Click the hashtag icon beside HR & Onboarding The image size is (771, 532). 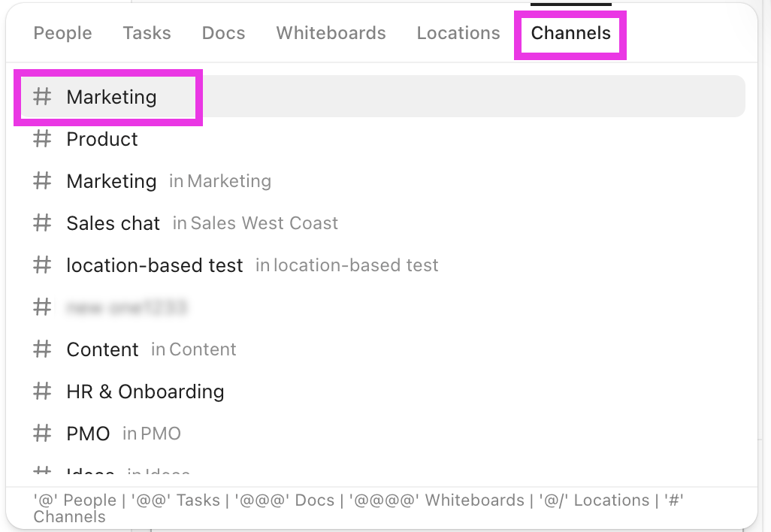tap(42, 391)
